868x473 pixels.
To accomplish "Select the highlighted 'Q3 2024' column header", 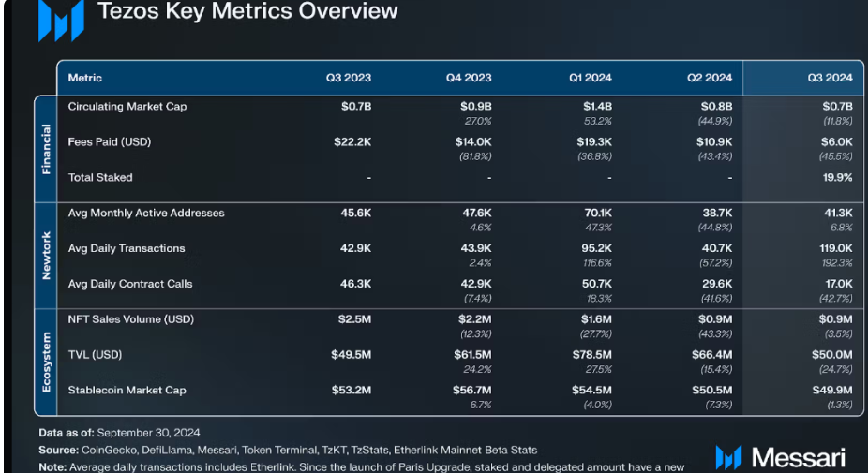I will (x=830, y=78).
